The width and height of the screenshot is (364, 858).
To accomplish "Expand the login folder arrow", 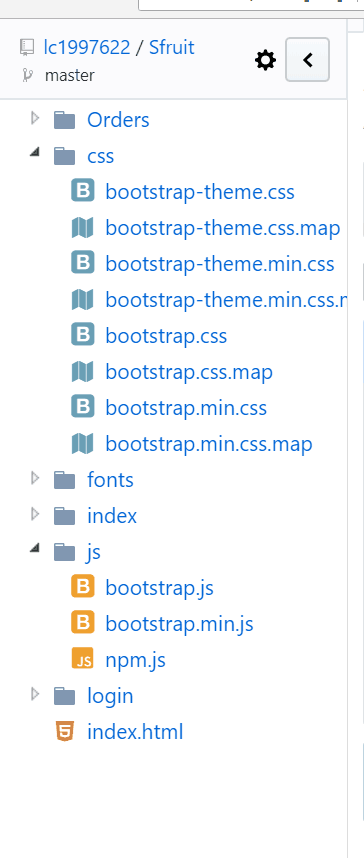I will [35, 694].
